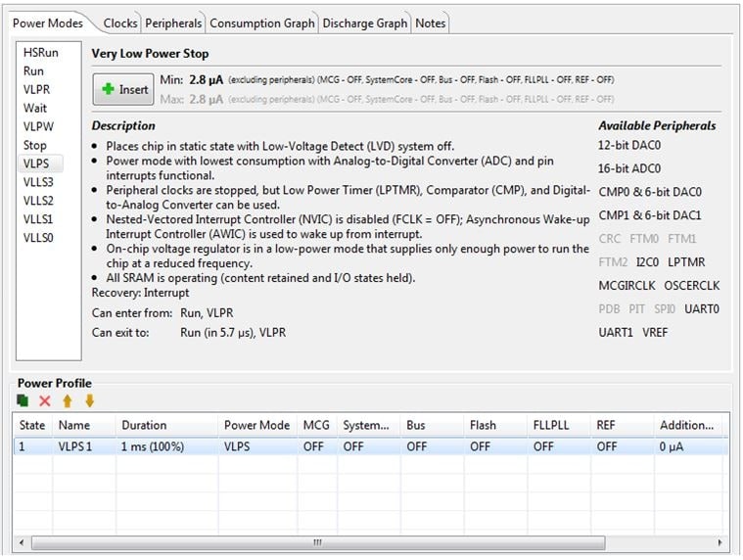Switch to the Discharge Graph tab

pos(364,23)
